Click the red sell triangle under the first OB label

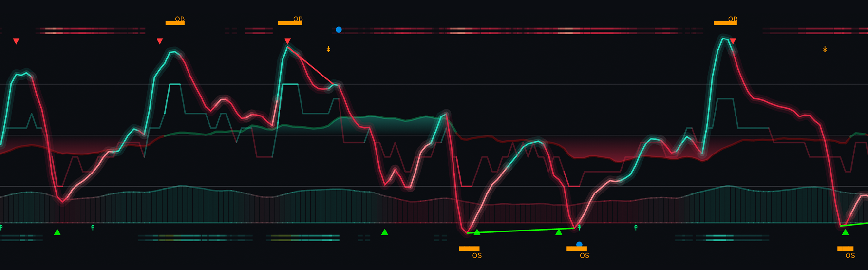(x=160, y=41)
